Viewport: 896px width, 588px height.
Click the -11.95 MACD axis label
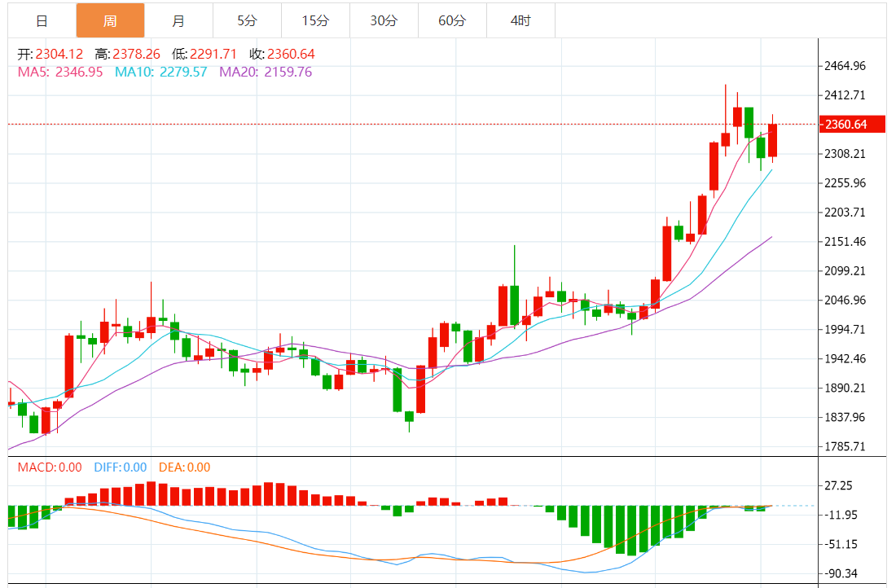pyautogui.click(x=841, y=515)
